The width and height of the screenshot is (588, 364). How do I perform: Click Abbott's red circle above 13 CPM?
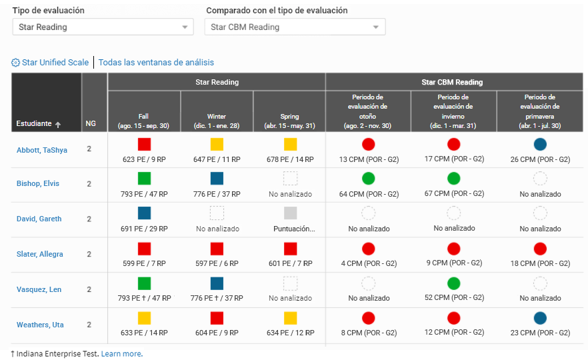(368, 144)
